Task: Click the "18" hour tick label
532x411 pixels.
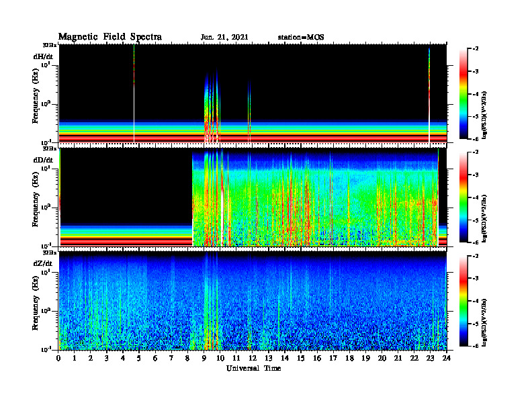Action: (x=349, y=359)
